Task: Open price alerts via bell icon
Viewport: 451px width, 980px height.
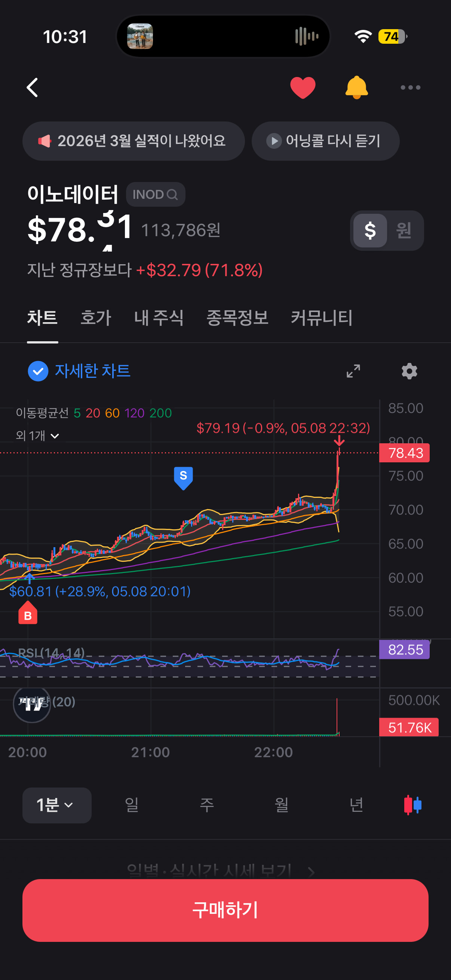Action: (x=356, y=87)
